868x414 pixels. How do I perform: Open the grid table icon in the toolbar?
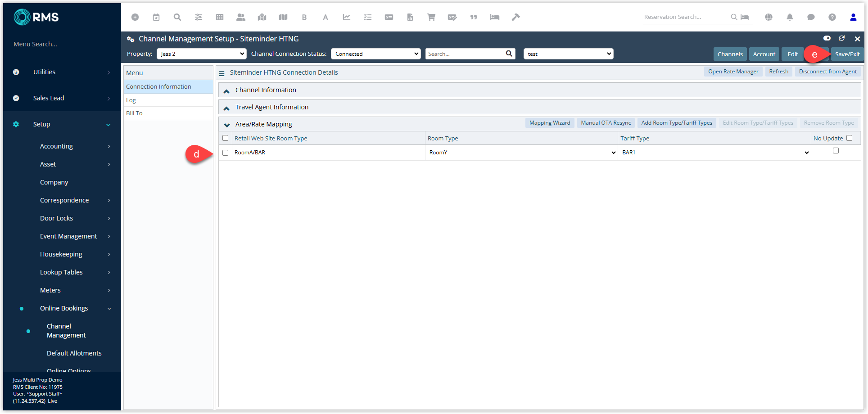[x=220, y=17]
